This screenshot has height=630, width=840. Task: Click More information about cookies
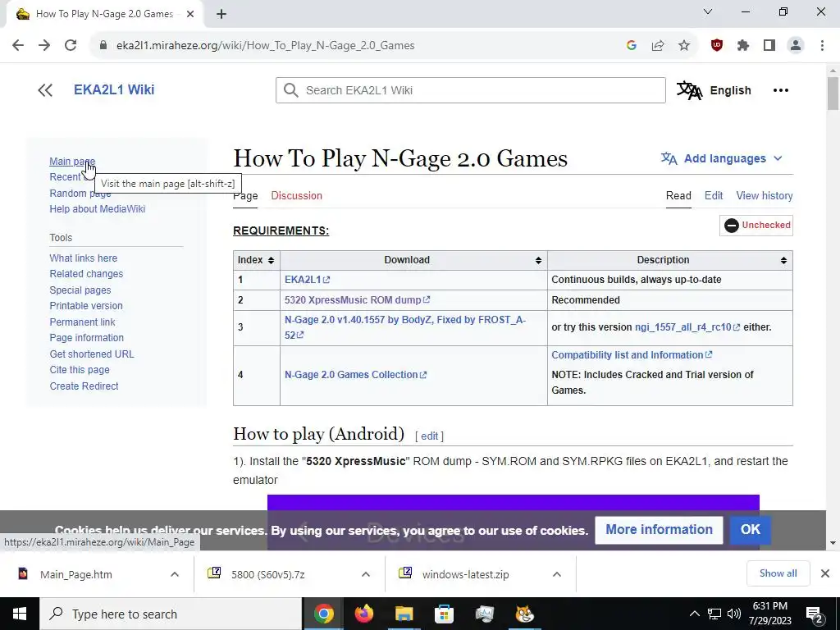659,530
